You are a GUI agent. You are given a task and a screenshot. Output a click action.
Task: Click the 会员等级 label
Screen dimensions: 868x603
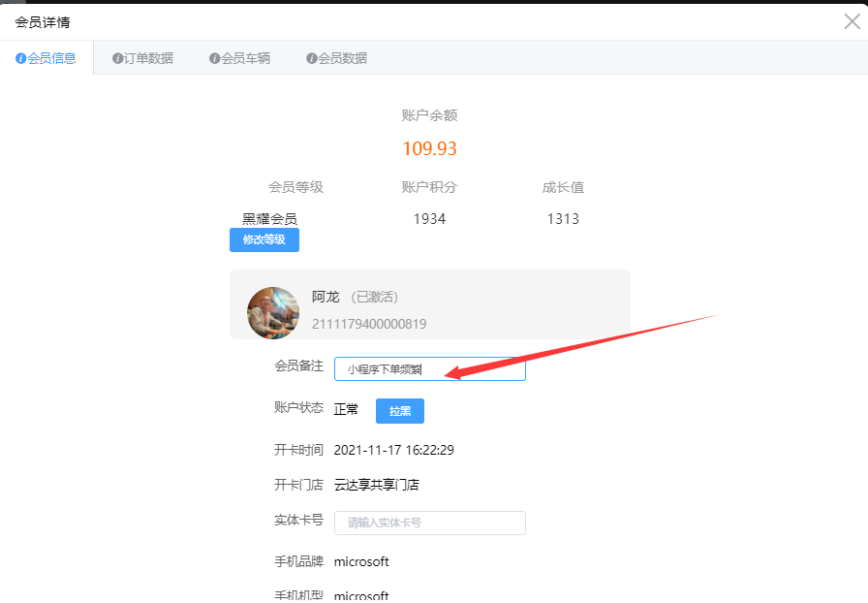click(x=295, y=187)
